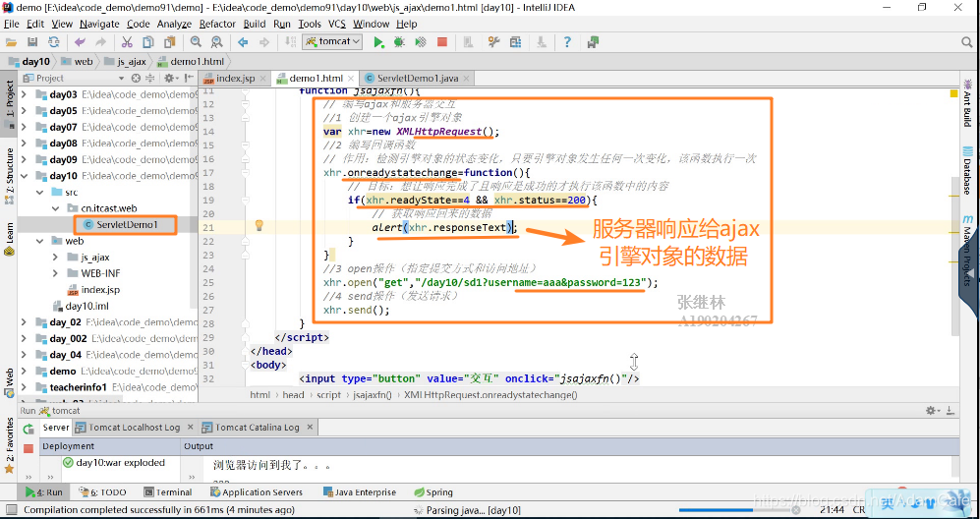The height and width of the screenshot is (519, 980).
Task: Stop the server with the red square
Action: click(x=442, y=42)
